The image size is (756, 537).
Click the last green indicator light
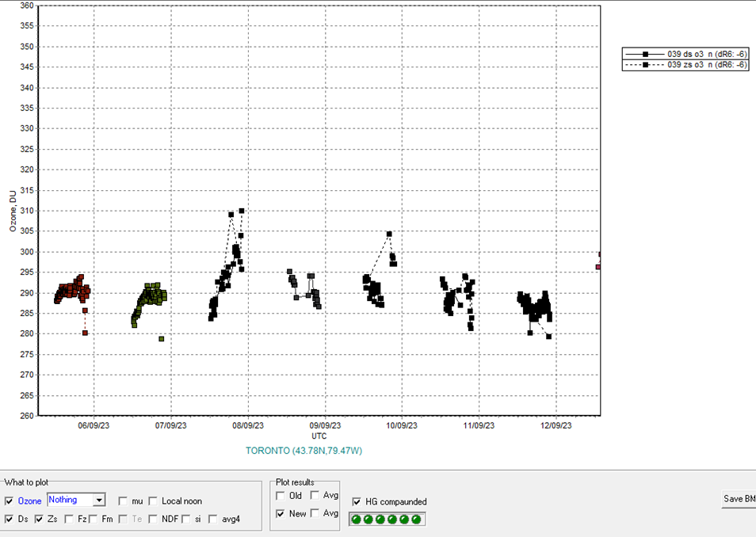[416, 519]
